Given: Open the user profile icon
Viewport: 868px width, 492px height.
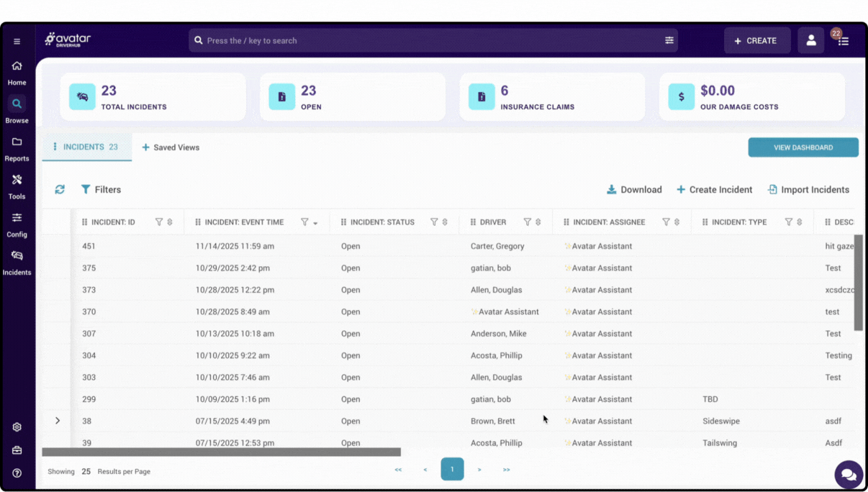Looking at the screenshot, I should [810, 41].
